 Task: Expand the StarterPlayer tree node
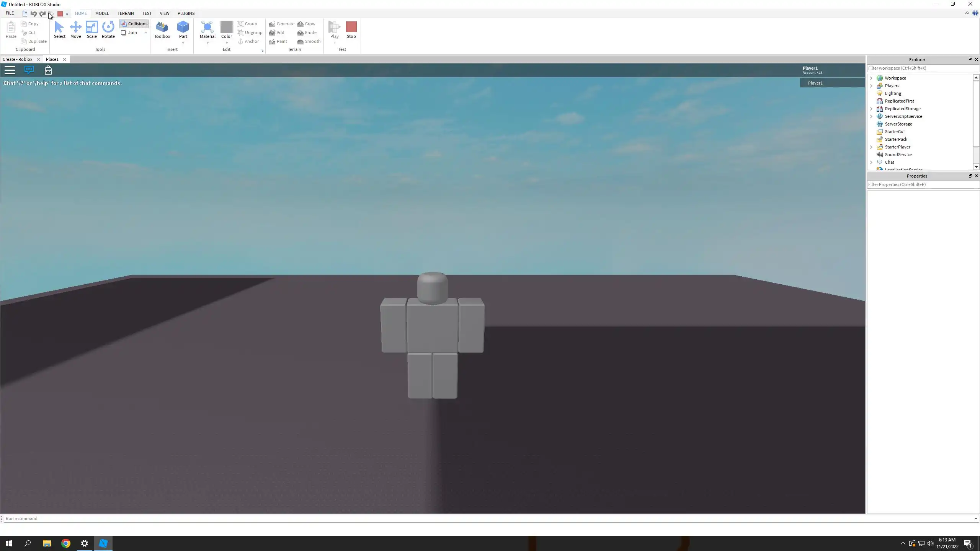[x=872, y=147]
